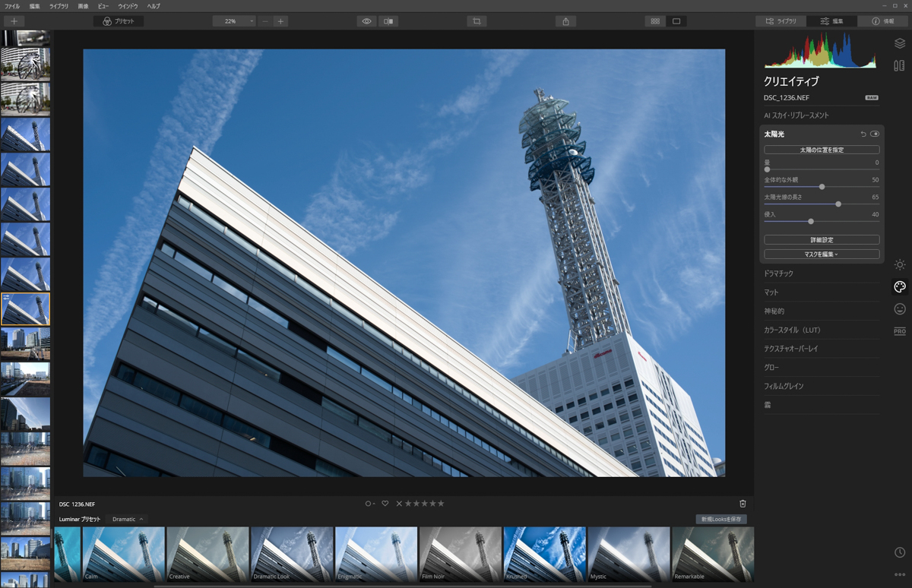This screenshot has height=588, width=912.
Task: Switch to the ライブラリ tab at top right
Action: (x=781, y=21)
